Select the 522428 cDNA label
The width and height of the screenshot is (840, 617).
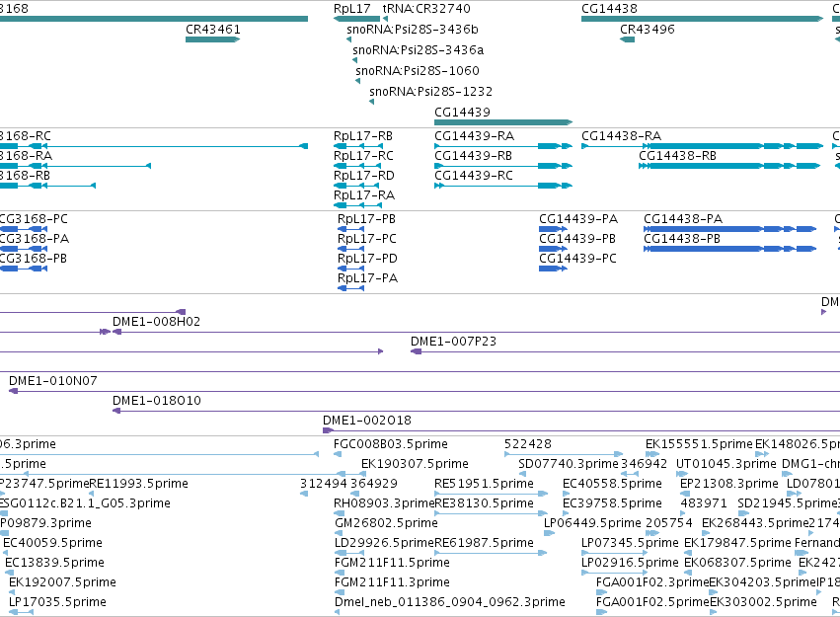click(528, 444)
